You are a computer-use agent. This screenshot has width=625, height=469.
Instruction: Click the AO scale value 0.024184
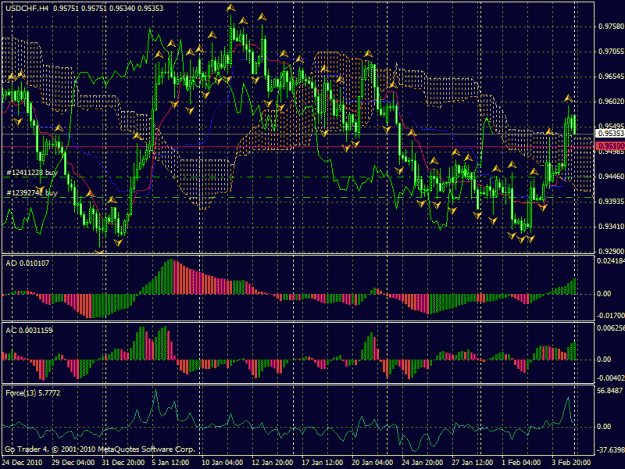[611, 261]
